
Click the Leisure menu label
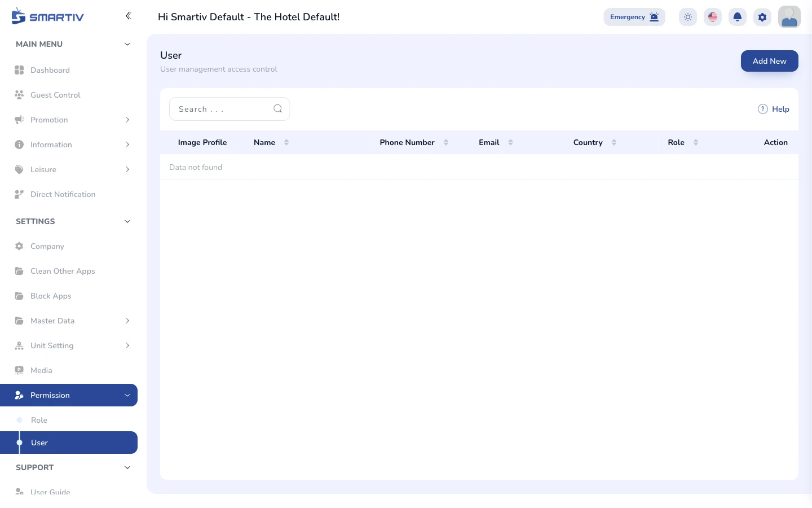(43, 169)
